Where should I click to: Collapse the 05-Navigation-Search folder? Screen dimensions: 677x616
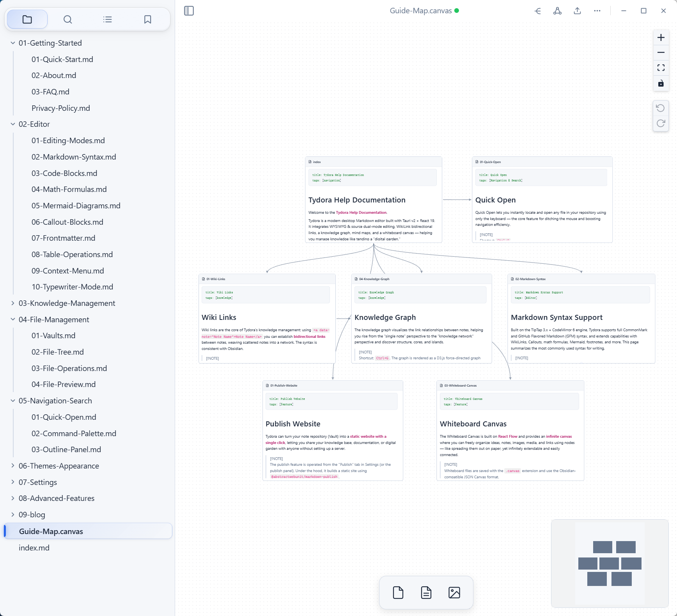(13, 401)
